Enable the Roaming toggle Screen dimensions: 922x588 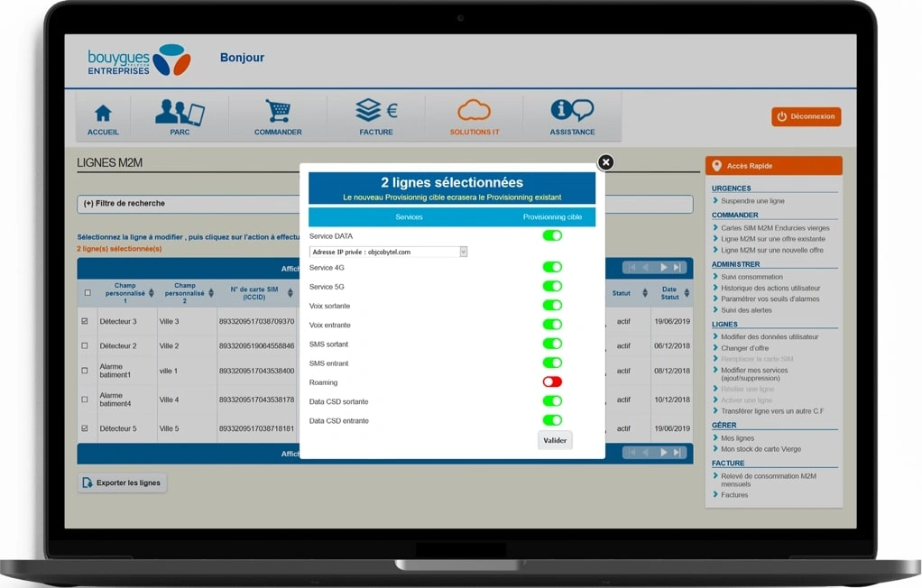pyautogui.click(x=551, y=382)
